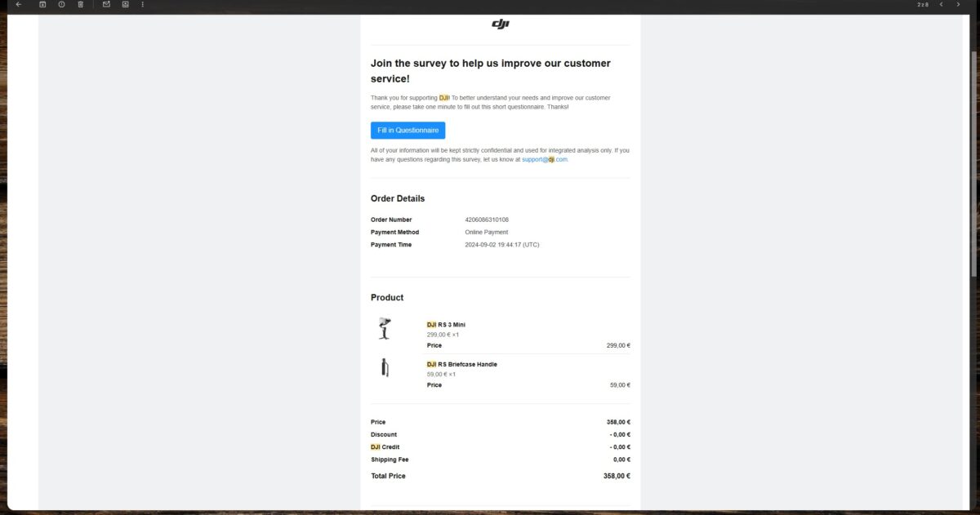Click the DJI logo at top
The width and height of the screenshot is (980, 515).
point(501,24)
